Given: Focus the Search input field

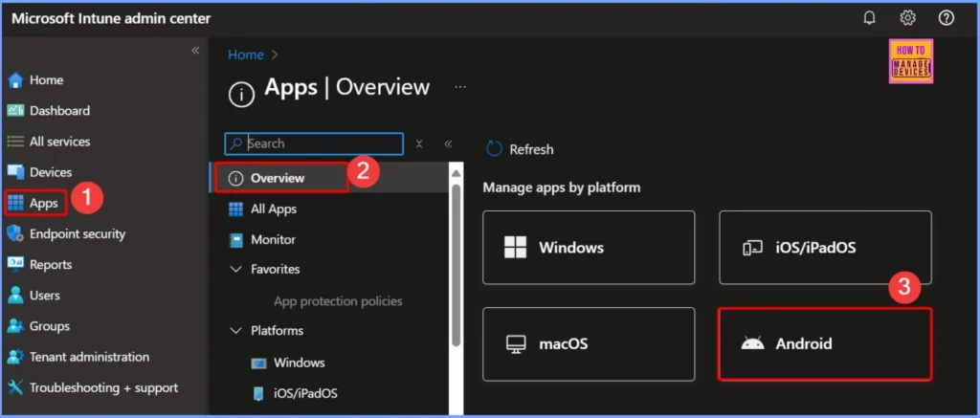Looking at the screenshot, I should pos(314,143).
